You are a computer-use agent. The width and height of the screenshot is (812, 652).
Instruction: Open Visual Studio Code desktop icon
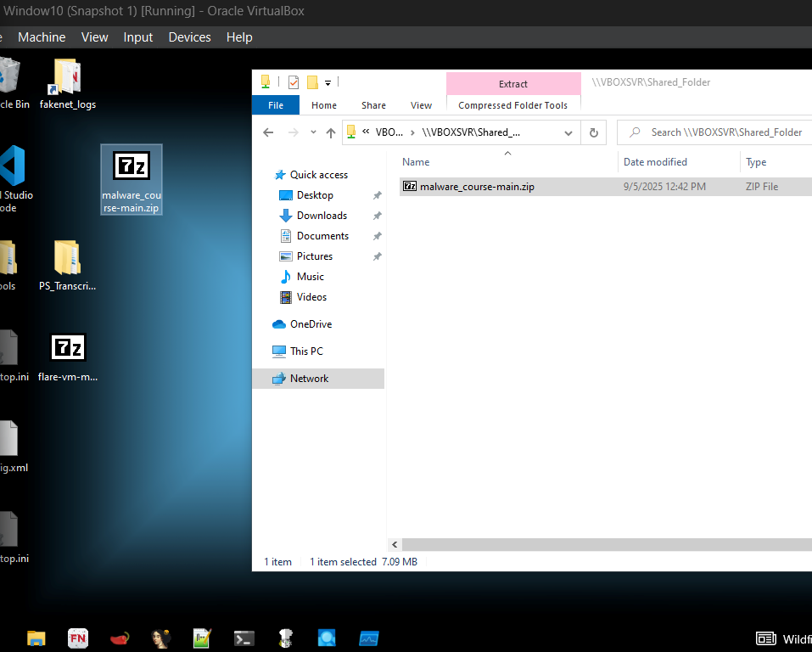tap(14, 178)
